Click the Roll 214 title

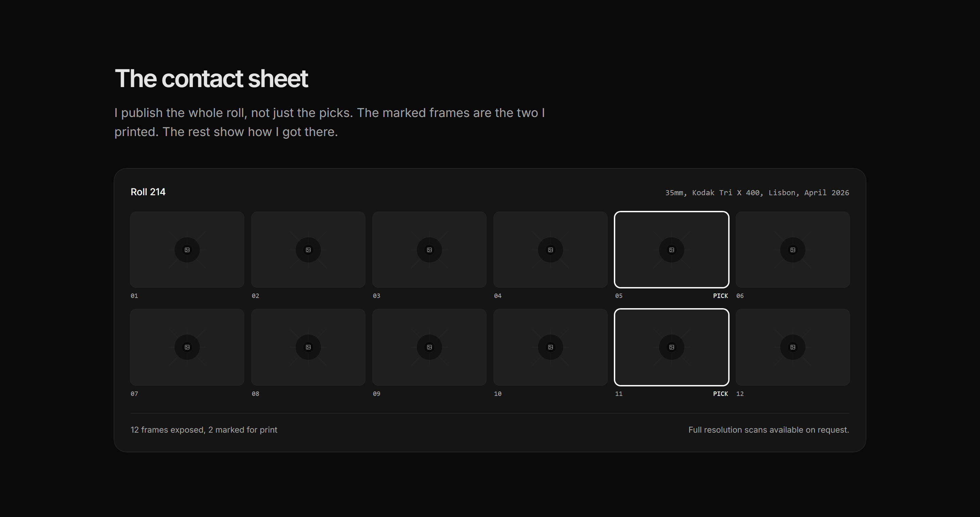point(148,192)
